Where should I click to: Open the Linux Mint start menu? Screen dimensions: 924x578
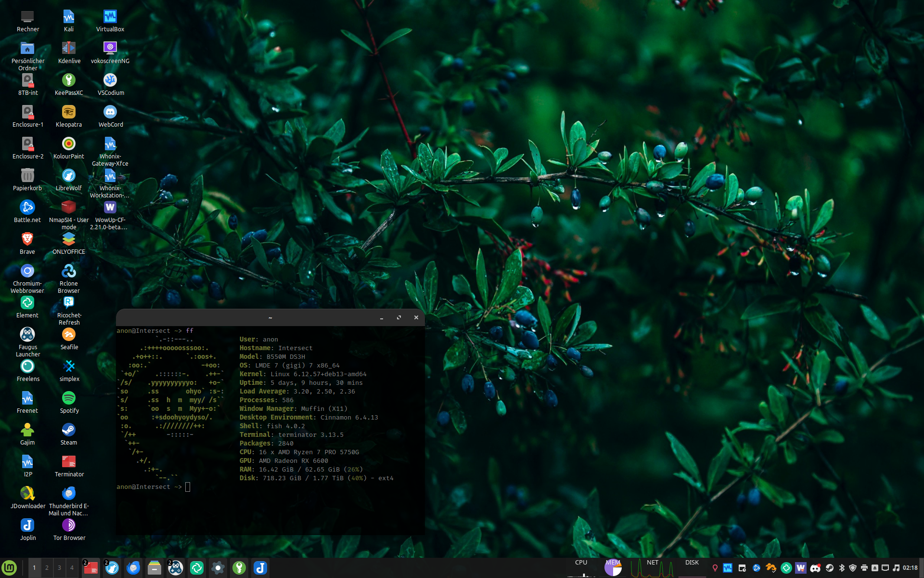click(x=9, y=568)
